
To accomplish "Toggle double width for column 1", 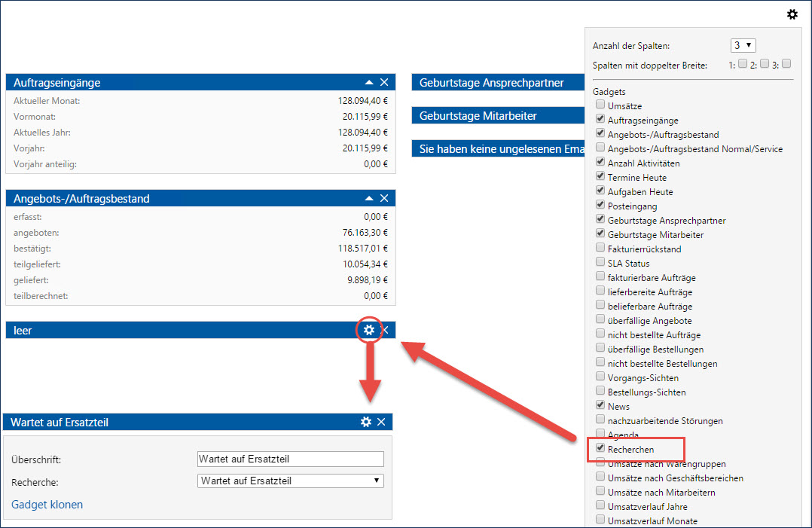I will [x=743, y=64].
